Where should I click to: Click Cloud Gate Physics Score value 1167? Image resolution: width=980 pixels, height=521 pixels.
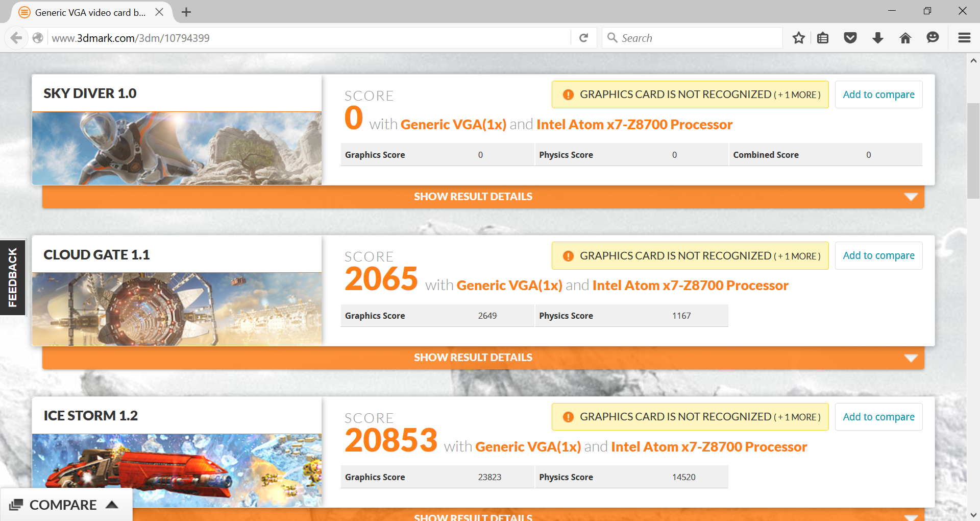[681, 316]
